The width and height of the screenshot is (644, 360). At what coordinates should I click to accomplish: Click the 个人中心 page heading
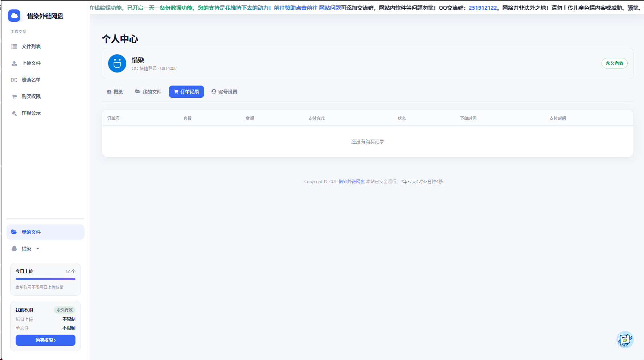tap(120, 39)
